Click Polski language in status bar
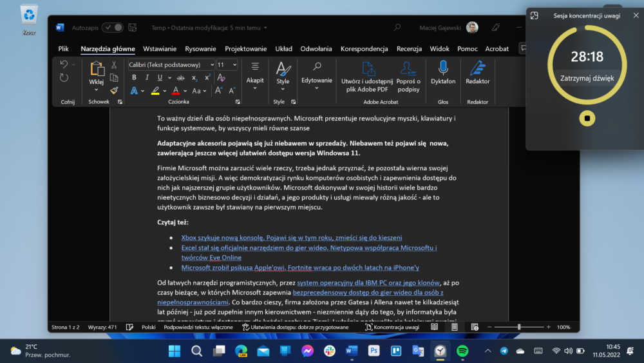The height and width of the screenshot is (363, 644). pyautogui.click(x=148, y=328)
